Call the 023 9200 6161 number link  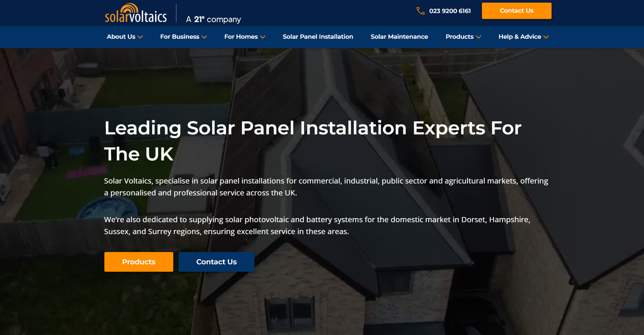[x=450, y=11]
